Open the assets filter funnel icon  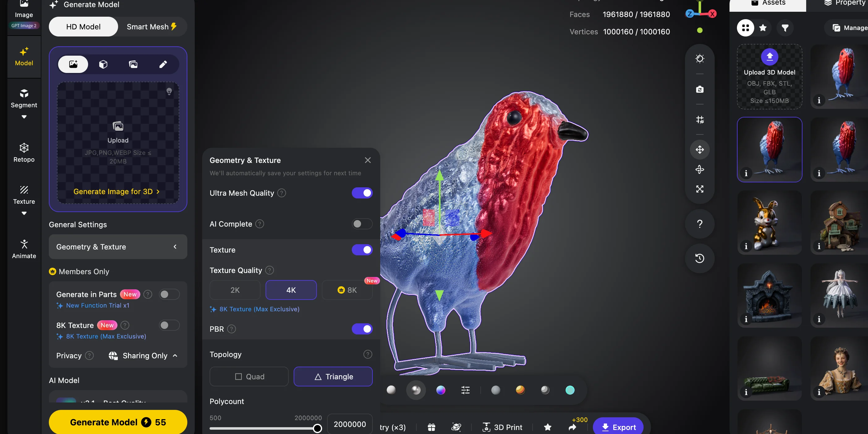pyautogui.click(x=785, y=28)
